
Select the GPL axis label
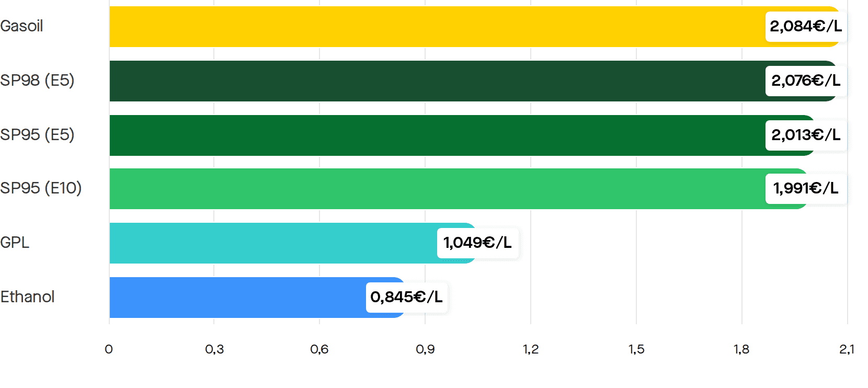click(x=15, y=243)
